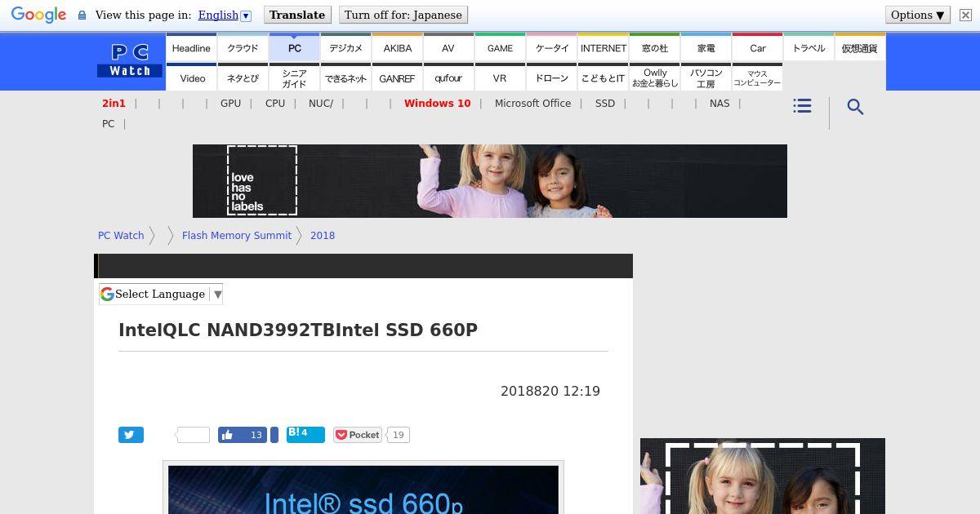Click the Microsoft Office topic link
The width and height of the screenshot is (980, 514).
click(x=532, y=104)
